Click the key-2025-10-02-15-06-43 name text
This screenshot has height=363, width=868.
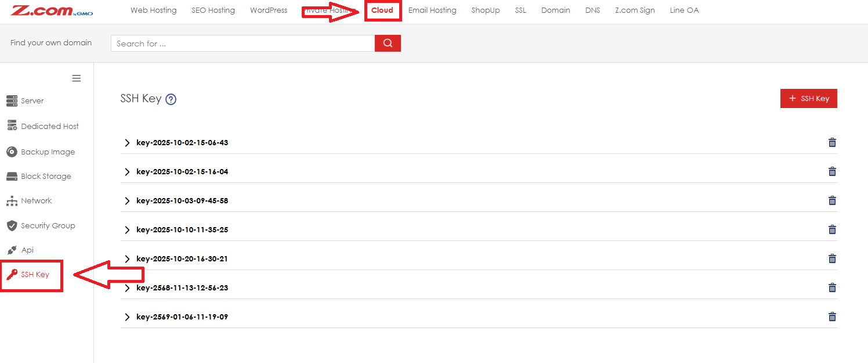click(182, 143)
